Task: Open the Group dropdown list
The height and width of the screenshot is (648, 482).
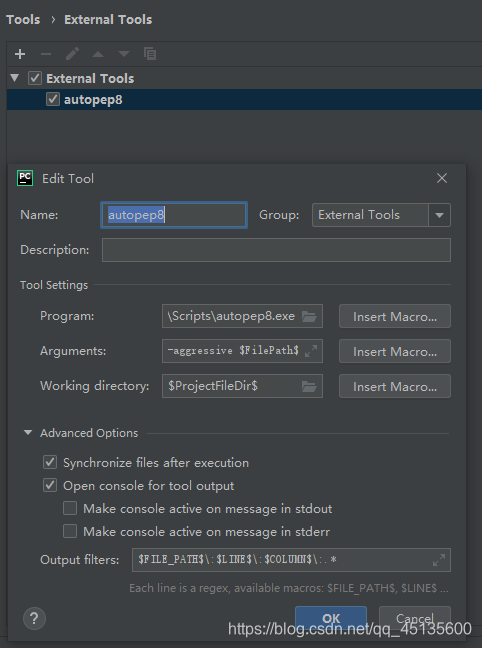Action: click(x=439, y=215)
